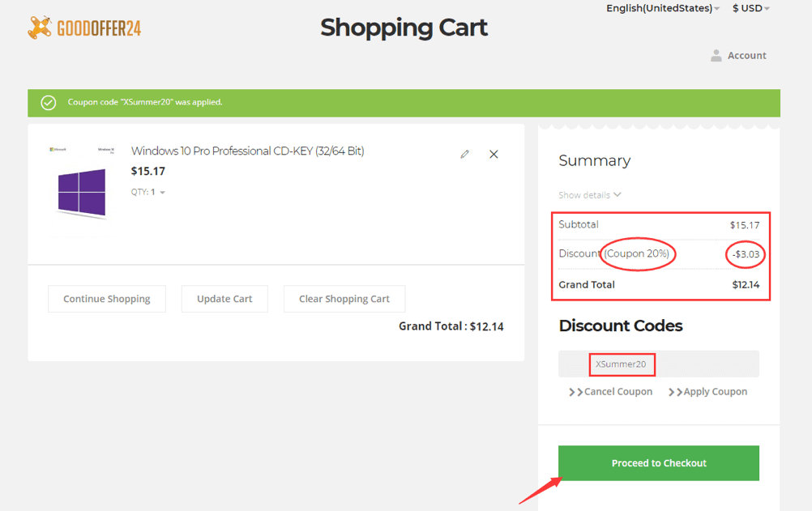Click the double-arrow icon beside Apply Coupon
Image resolution: width=812 pixels, height=511 pixels.
point(674,392)
